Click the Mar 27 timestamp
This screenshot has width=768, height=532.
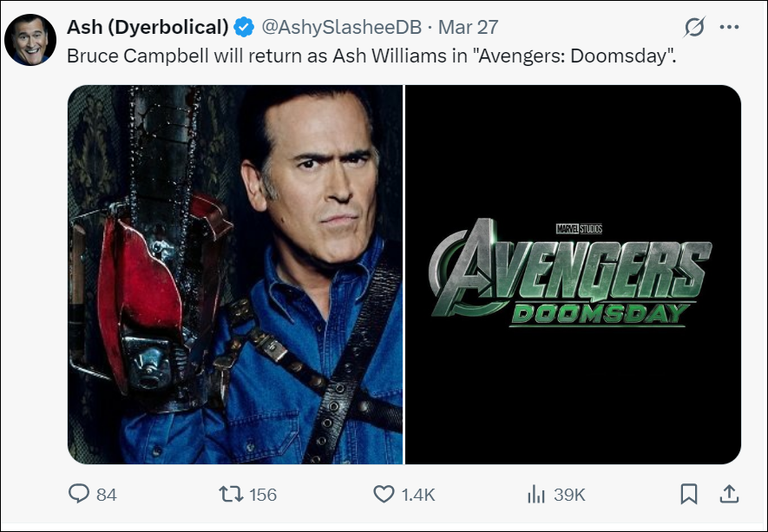coord(468,28)
